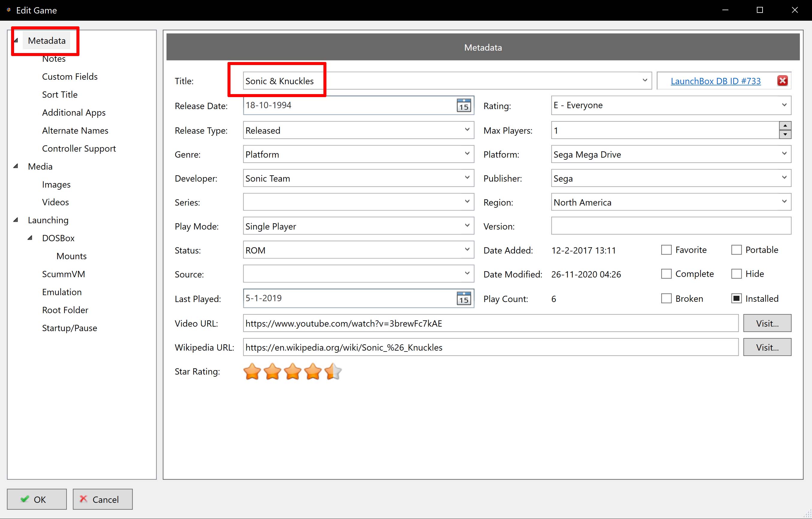Viewport: 812px width, 519px height.
Task: Decrease Max Players with the down arrow
Action: pyautogui.click(x=785, y=135)
